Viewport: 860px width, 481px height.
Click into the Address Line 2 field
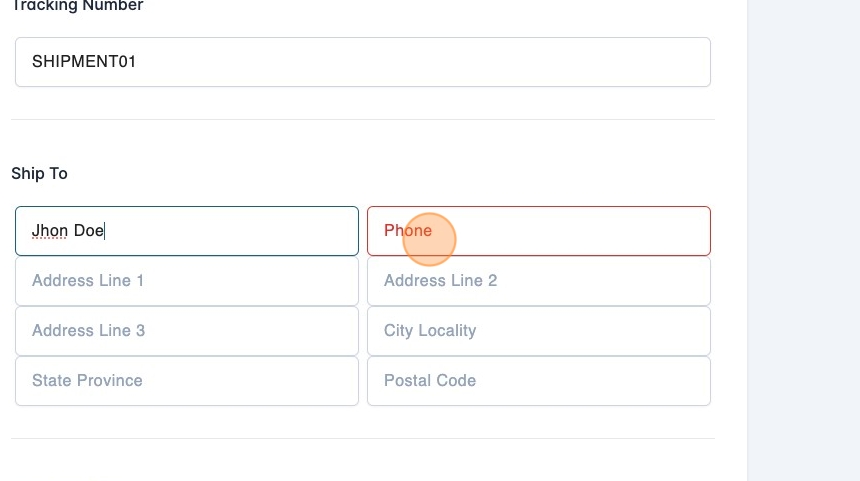pos(539,281)
